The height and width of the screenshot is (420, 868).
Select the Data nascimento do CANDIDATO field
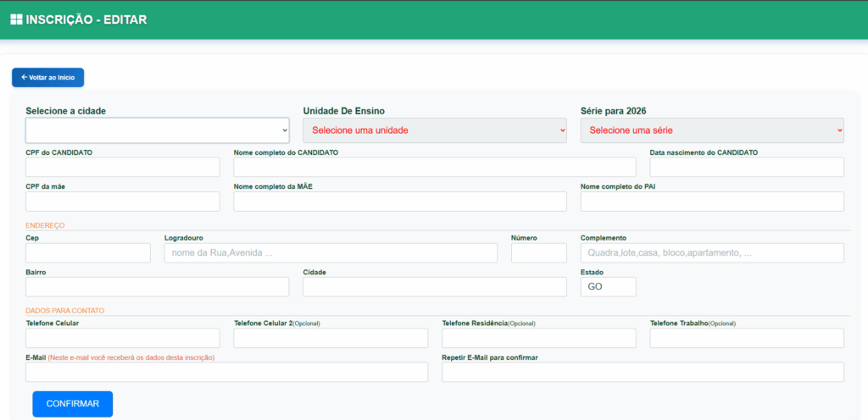747,167
